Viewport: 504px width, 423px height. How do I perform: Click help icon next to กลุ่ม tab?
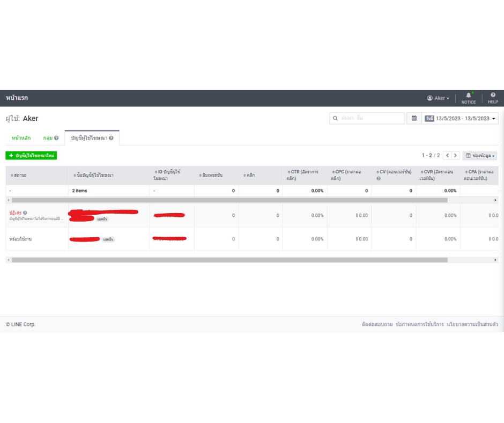[x=56, y=138]
